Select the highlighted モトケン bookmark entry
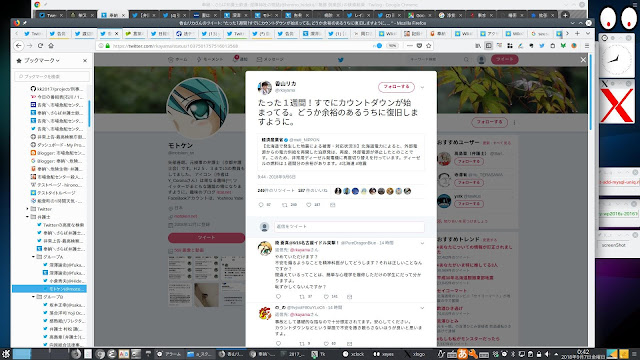Image resolution: width=640 pixels, height=360 pixels. coord(49,289)
